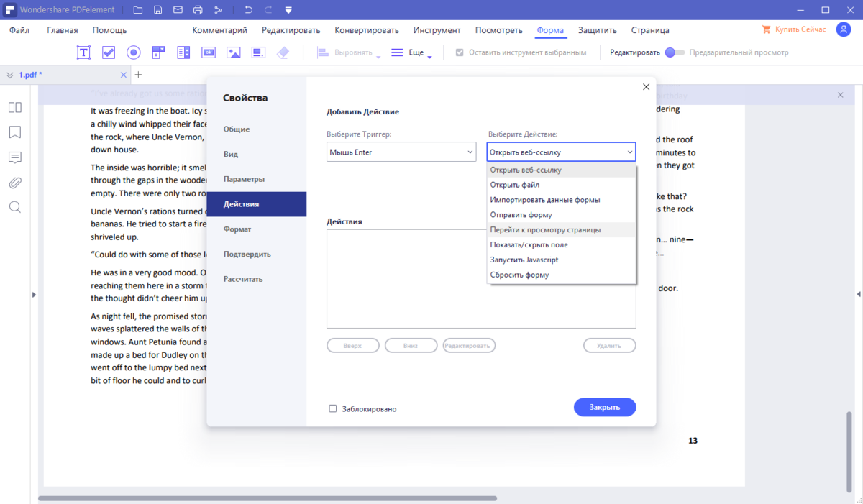
Task: Click the eraser clear-form icon
Action: pos(283,52)
